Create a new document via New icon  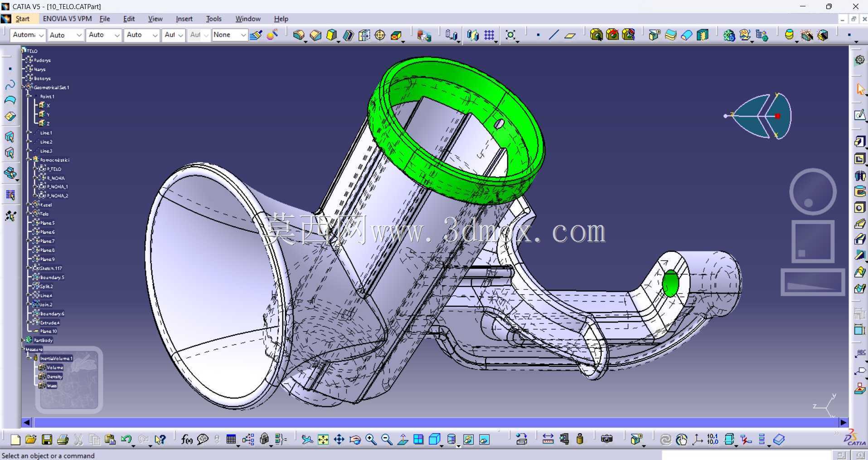[15, 440]
